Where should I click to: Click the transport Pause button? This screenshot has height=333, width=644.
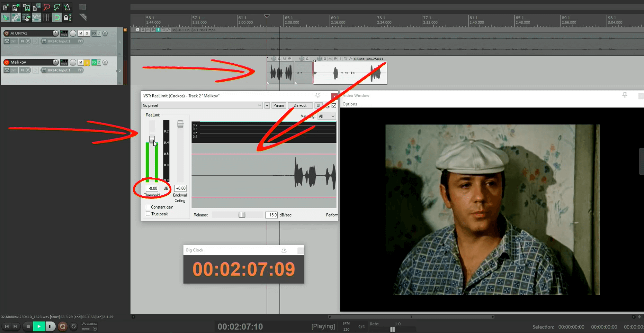pyautogui.click(x=50, y=326)
